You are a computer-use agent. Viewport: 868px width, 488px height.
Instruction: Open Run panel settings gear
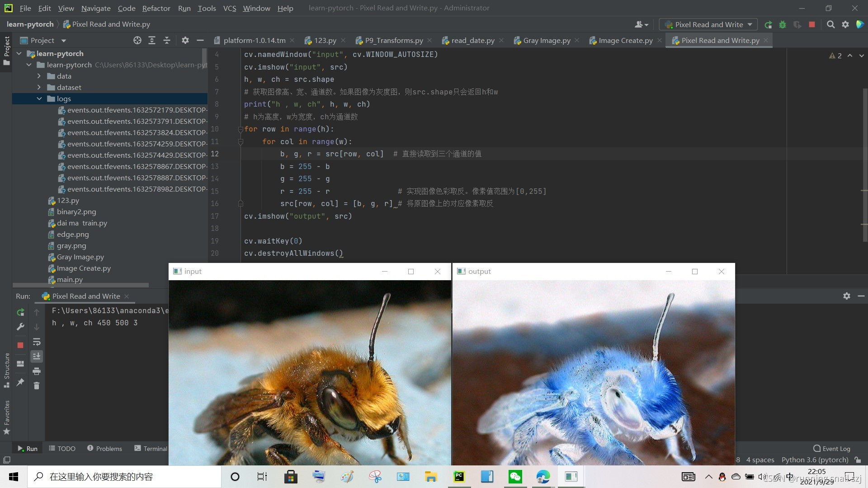(x=847, y=296)
